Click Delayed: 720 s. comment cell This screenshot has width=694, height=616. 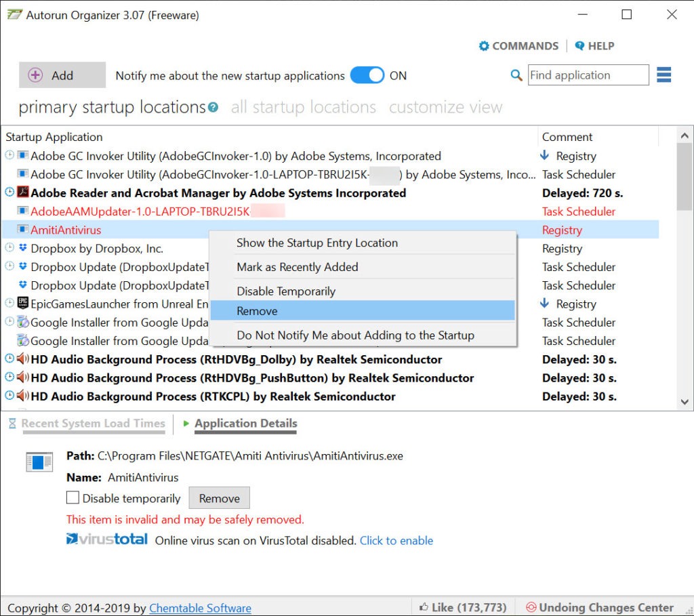tap(582, 193)
